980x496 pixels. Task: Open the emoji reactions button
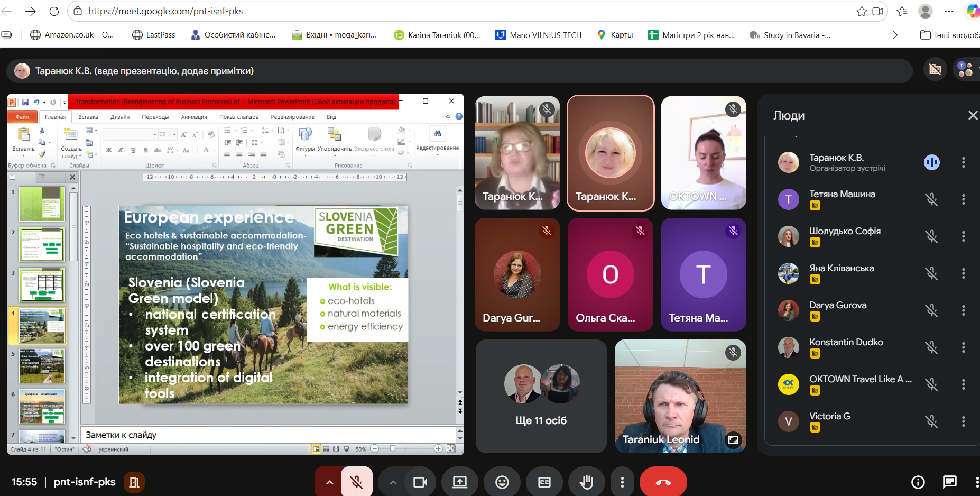pos(502,482)
